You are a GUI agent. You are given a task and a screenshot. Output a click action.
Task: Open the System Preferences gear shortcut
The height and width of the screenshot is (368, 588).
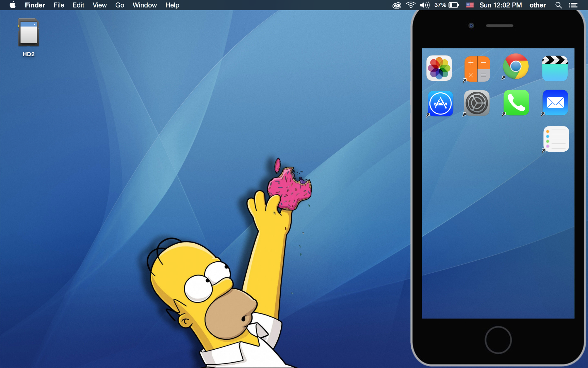pos(477,103)
